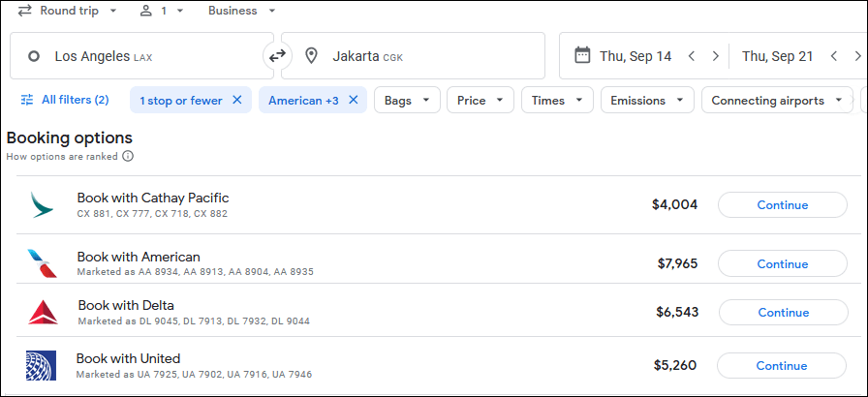The width and height of the screenshot is (868, 397).
Task: Click the passenger person icon
Action: point(146,11)
